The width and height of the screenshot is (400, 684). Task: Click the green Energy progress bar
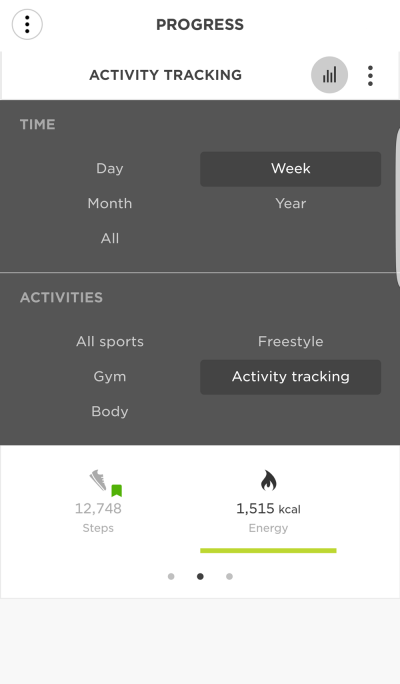268,551
